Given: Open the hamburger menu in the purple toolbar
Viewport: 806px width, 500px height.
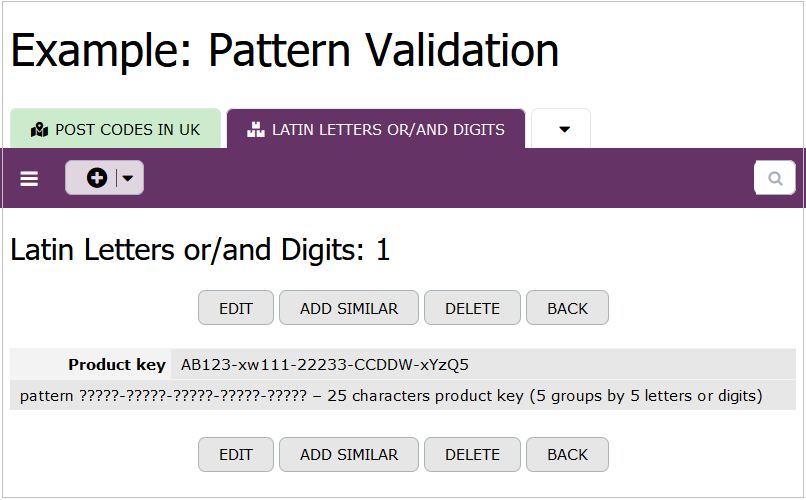Looking at the screenshot, I should pos(29,178).
